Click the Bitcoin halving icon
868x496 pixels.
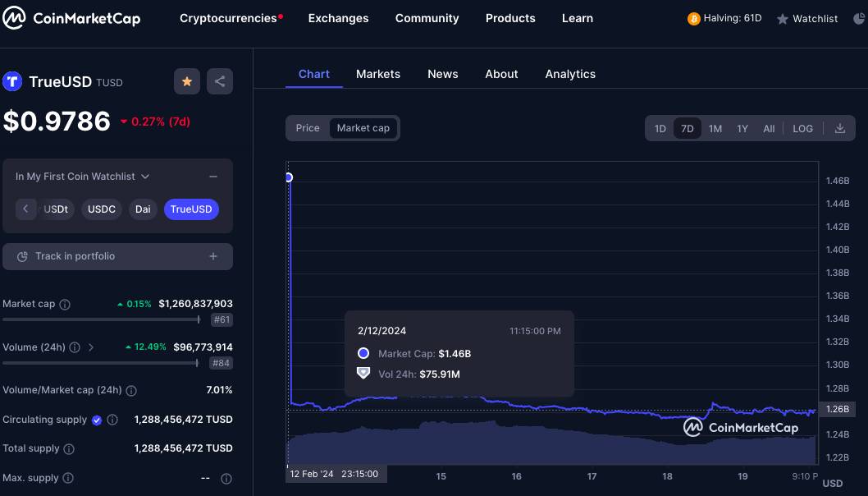(693, 19)
